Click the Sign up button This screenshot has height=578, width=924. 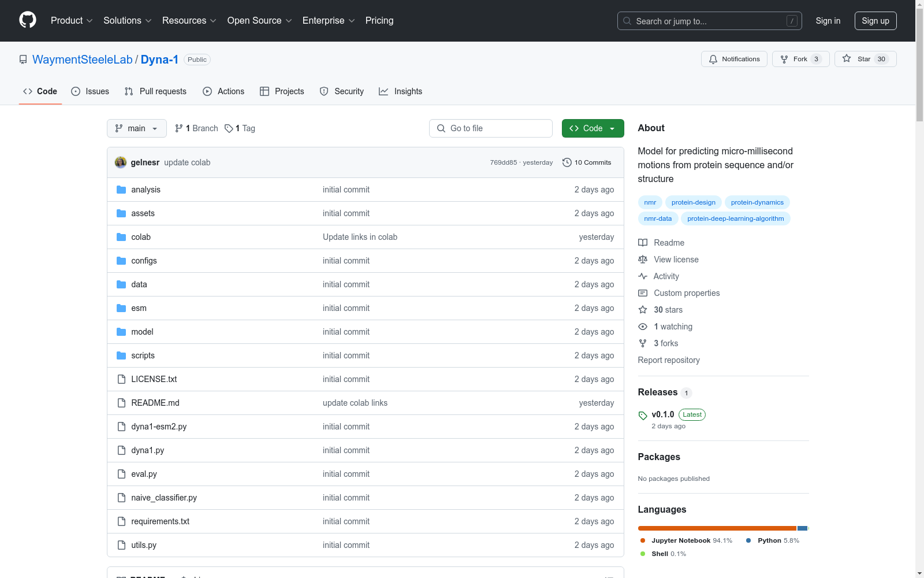coord(875,21)
